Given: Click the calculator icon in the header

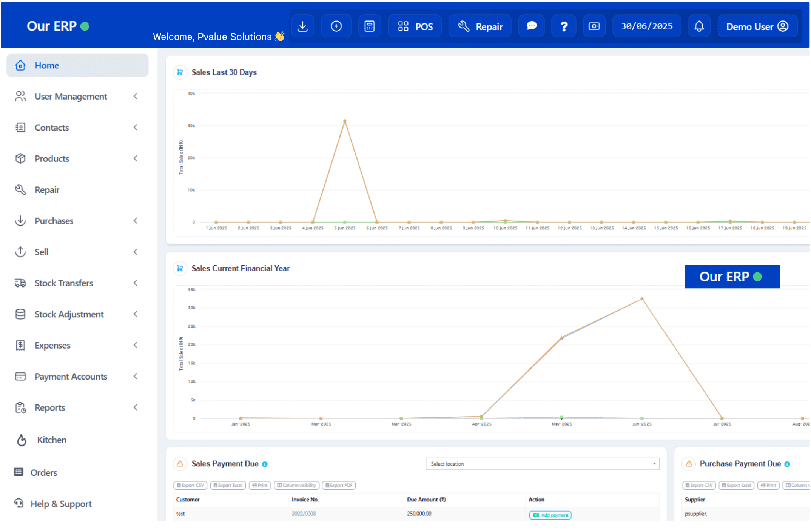Looking at the screenshot, I should 369,26.
